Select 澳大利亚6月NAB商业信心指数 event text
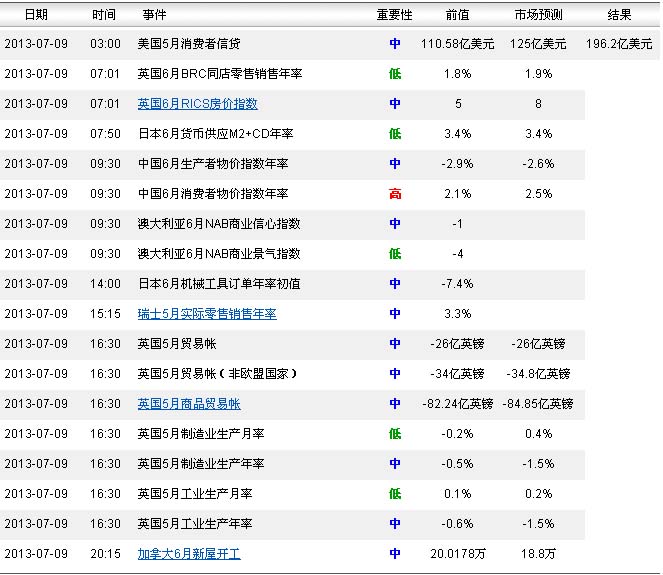Screen dimensions: 663x575 click(x=219, y=224)
